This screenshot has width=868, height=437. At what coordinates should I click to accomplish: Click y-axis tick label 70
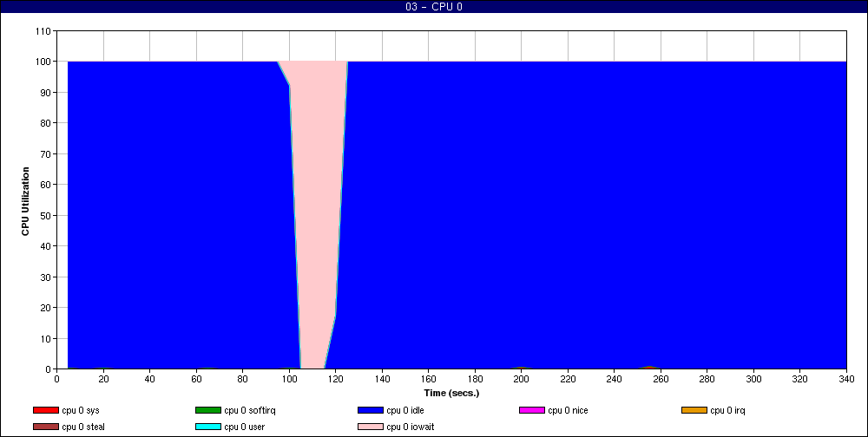pos(45,153)
